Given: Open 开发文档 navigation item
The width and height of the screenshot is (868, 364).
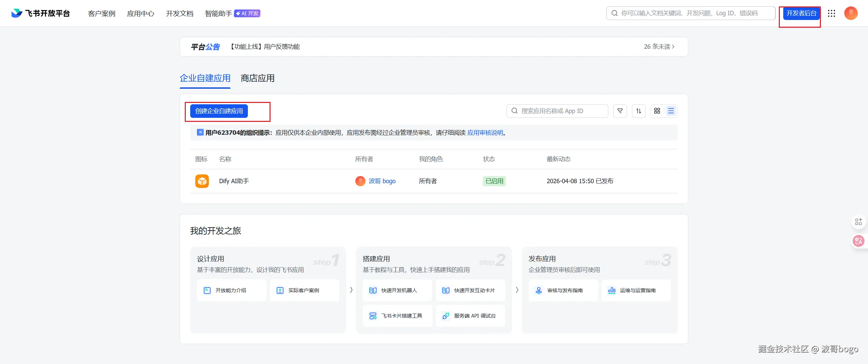Looking at the screenshot, I should point(180,14).
